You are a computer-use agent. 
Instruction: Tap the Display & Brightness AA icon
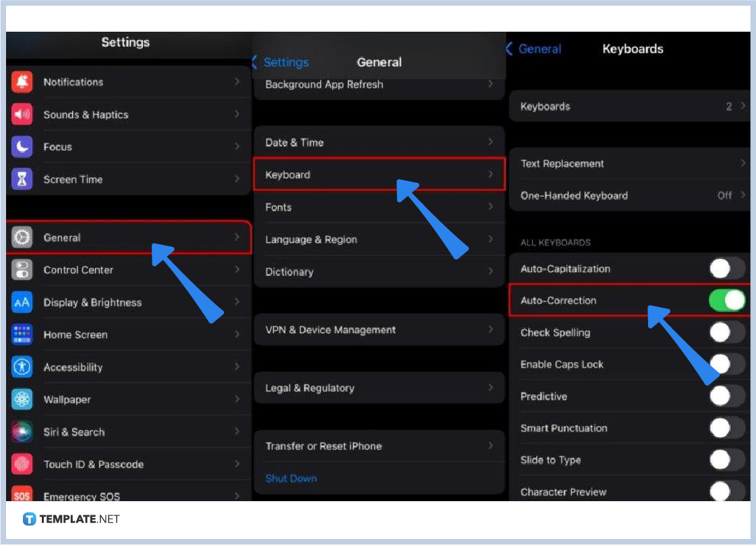click(22, 302)
